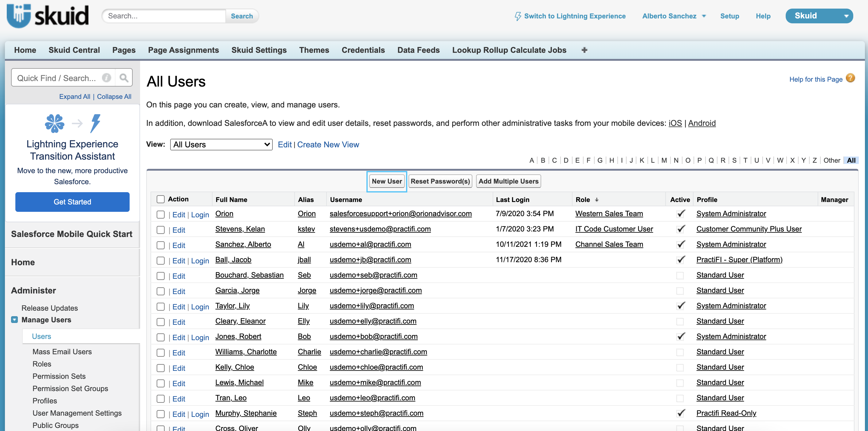The height and width of the screenshot is (431, 868).
Task: Open Western Sales Team role
Action: click(x=609, y=213)
